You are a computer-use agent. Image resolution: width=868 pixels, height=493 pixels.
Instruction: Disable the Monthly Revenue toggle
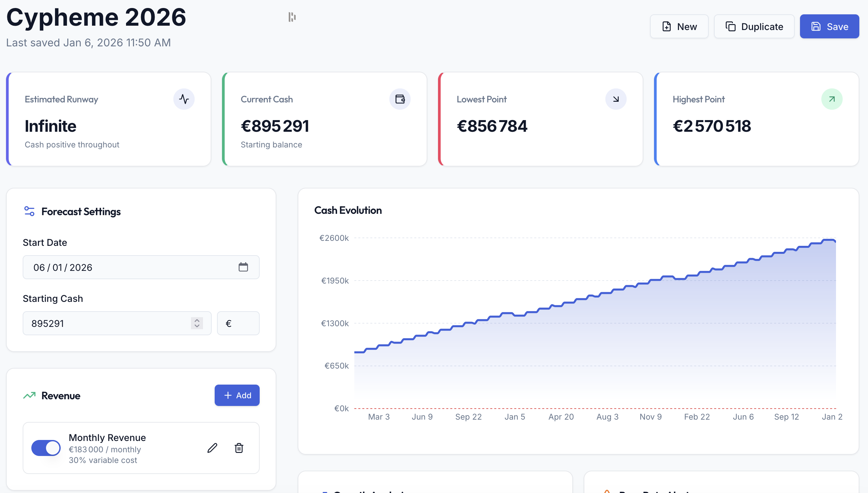pyautogui.click(x=46, y=448)
